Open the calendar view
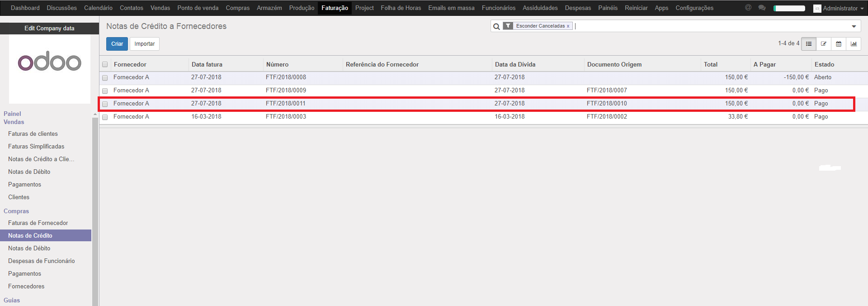This screenshot has height=306, width=868. pos(839,44)
